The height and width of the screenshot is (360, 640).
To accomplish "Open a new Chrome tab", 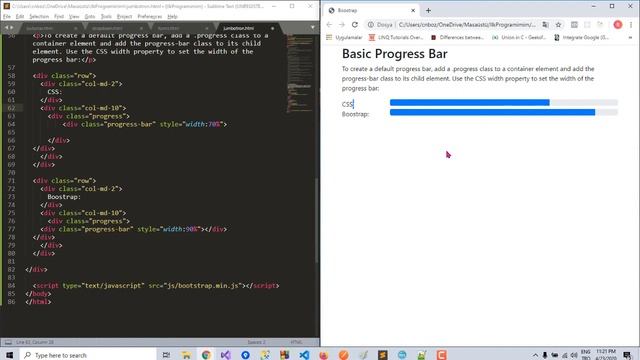I will click(428, 11).
